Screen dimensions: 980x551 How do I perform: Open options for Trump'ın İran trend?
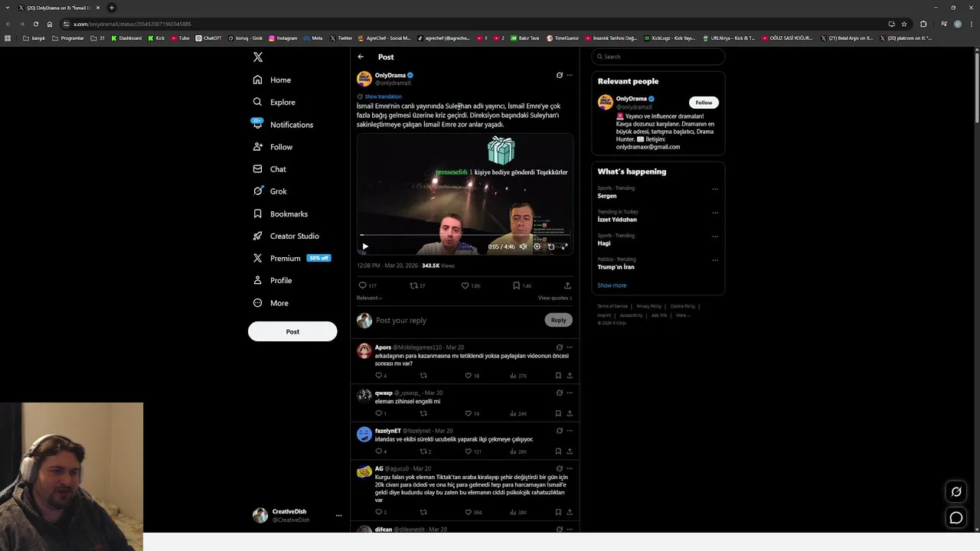pyautogui.click(x=715, y=260)
